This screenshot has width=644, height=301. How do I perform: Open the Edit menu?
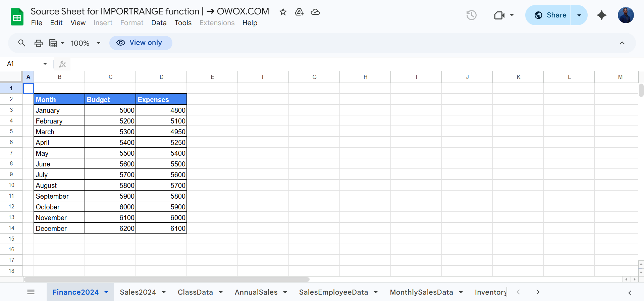click(56, 23)
